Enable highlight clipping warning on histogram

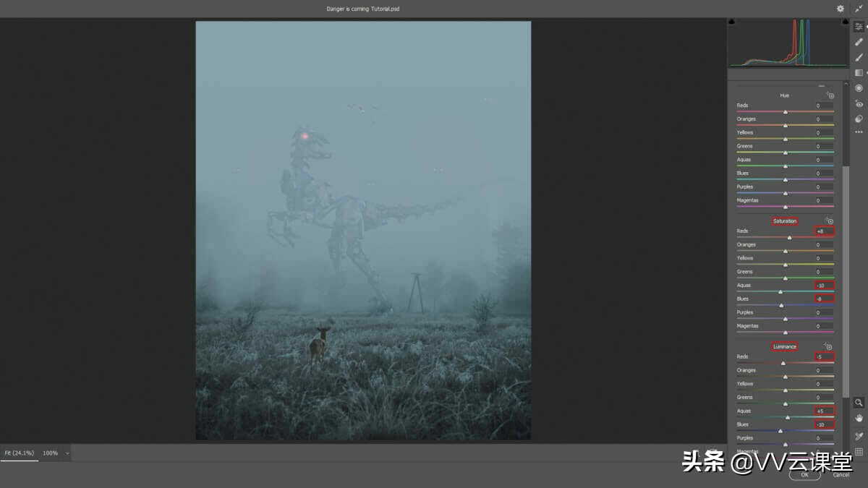844,20
